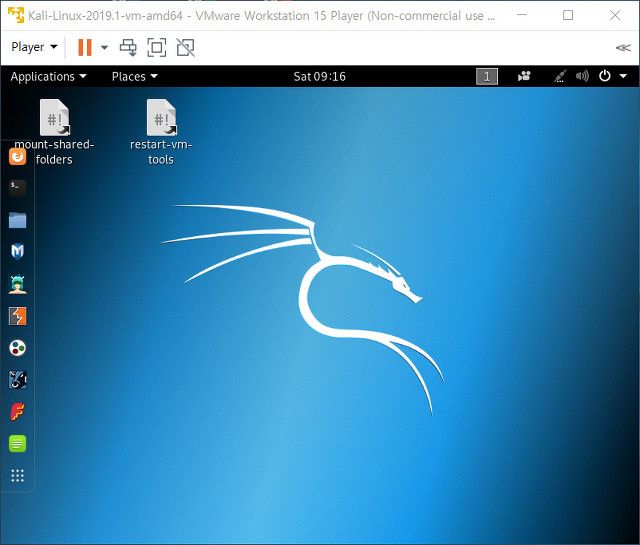Select workspace 1 indicator
Image resolution: width=640 pixels, height=545 pixels.
coord(487,76)
